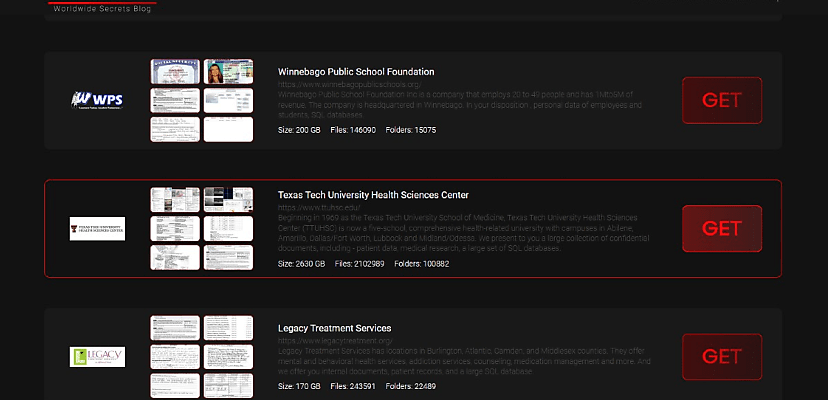Click the 'Folders: 22489' text
Image resolution: width=828 pixels, height=400 pixels.
tap(411, 386)
